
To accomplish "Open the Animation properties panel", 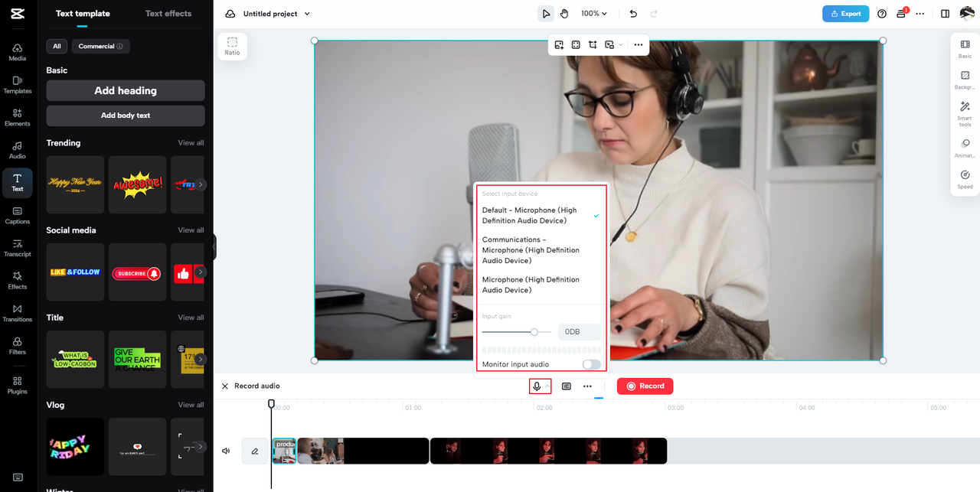I will tap(965, 148).
